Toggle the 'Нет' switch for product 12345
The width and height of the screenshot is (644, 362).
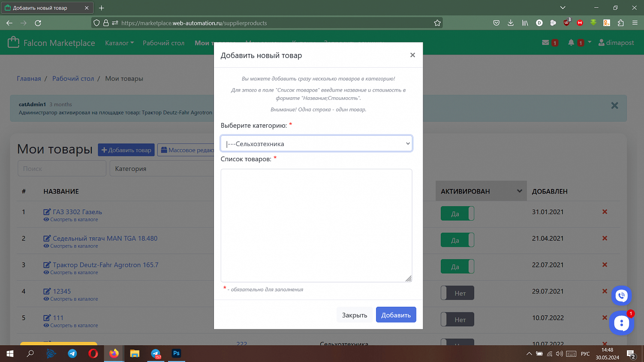coord(457,293)
